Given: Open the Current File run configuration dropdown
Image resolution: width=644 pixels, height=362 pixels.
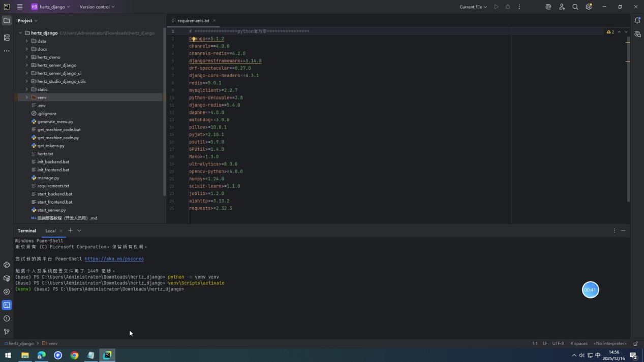Looking at the screenshot, I should (472, 7).
